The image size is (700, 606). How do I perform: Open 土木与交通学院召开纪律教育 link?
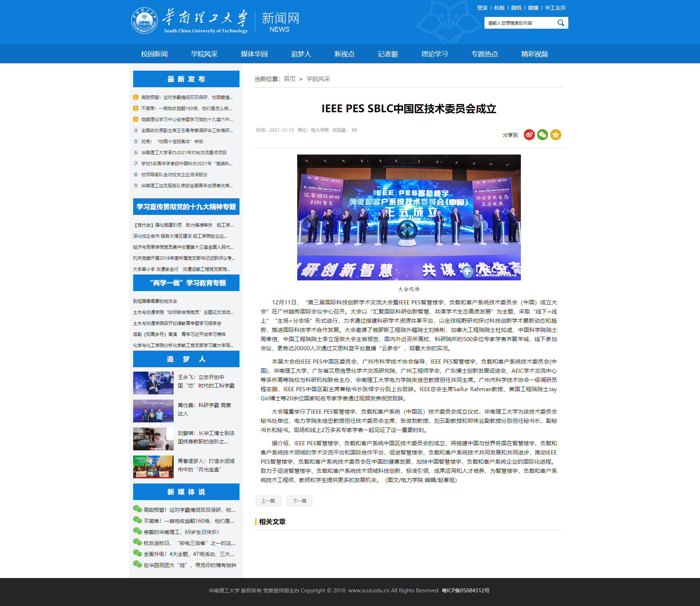pyautogui.click(x=177, y=323)
